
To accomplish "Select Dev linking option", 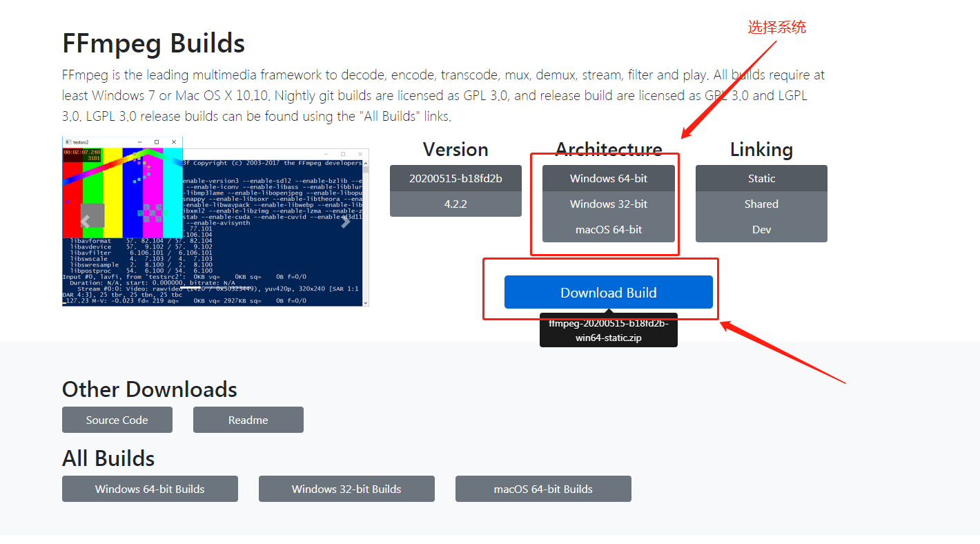I will pyautogui.click(x=761, y=229).
